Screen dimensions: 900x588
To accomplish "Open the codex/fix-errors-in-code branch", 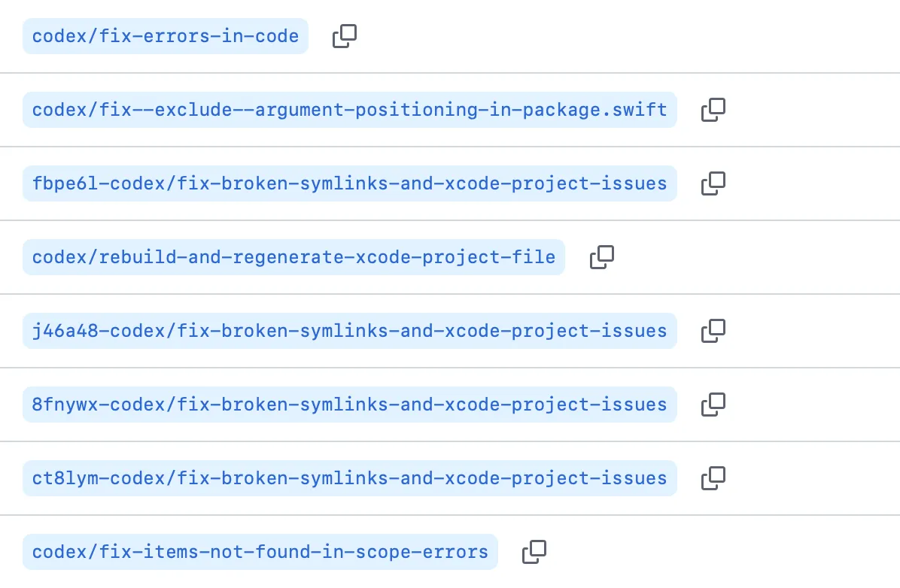I will point(166,36).
